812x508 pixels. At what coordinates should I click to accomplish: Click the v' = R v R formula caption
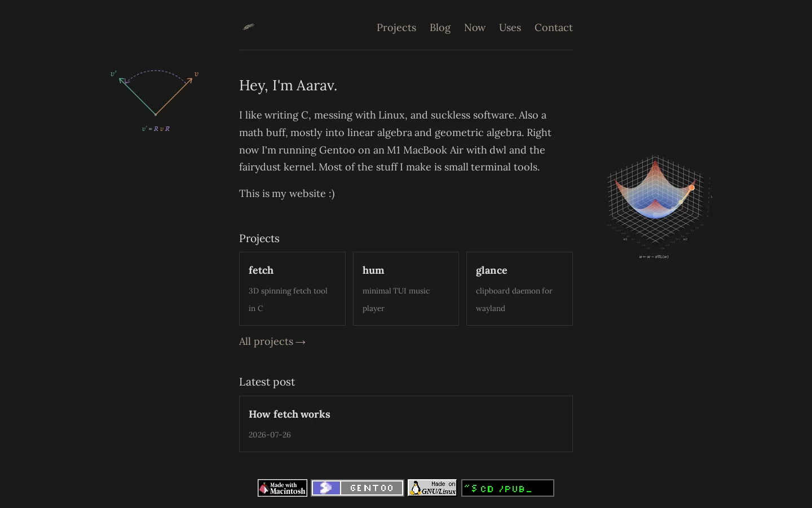tap(156, 129)
